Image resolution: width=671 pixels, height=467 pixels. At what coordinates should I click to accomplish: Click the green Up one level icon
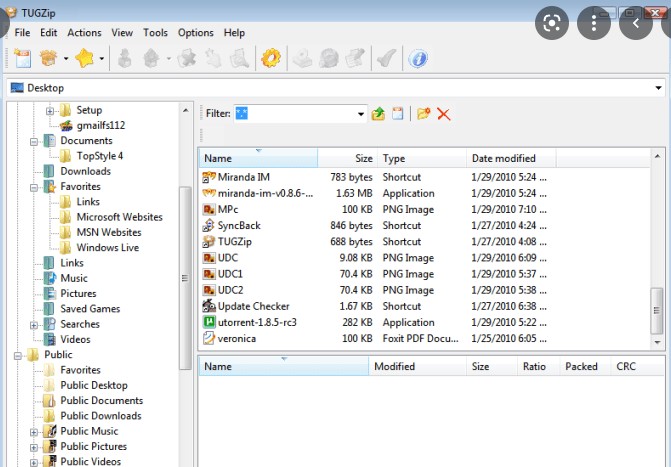click(378, 114)
